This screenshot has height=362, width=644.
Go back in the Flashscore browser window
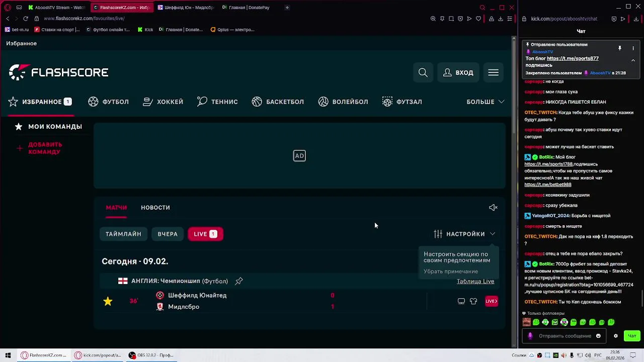click(8, 19)
